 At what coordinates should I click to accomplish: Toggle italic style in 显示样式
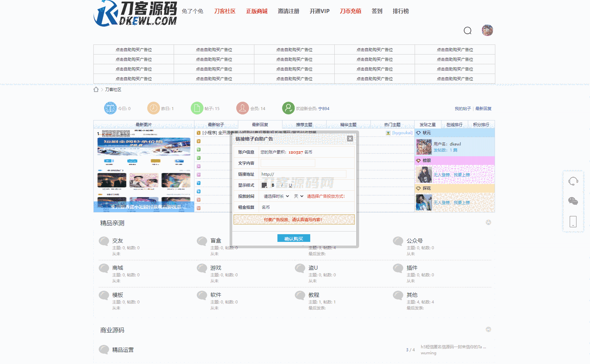click(282, 185)
